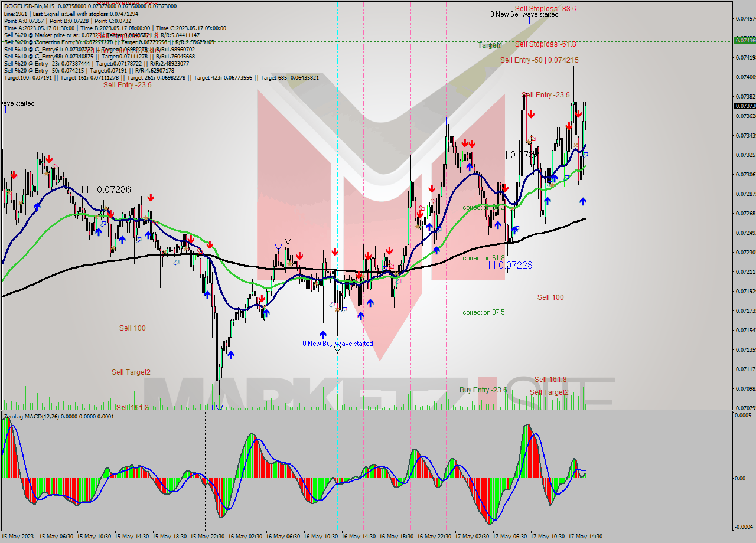
Task: Click the 0.07192 price axis label
Action: [x=745, y=291]
